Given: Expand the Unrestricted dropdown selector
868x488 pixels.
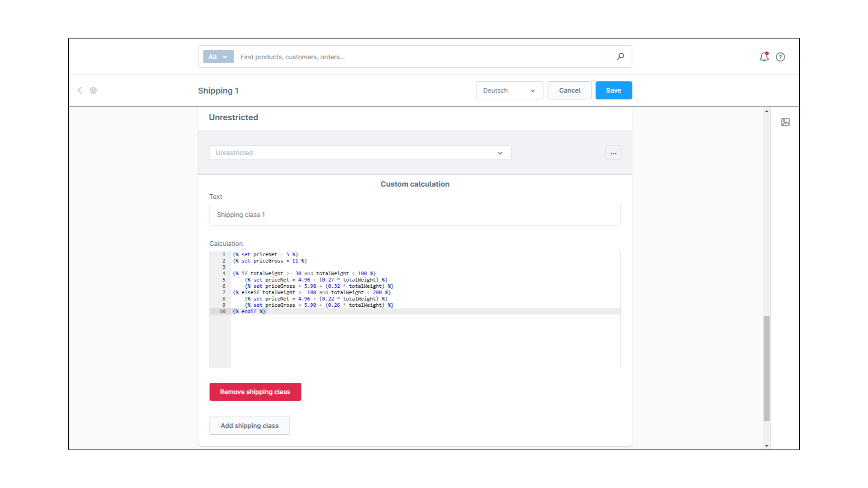Looking at the screenshot, I should (x=500, y=153).
